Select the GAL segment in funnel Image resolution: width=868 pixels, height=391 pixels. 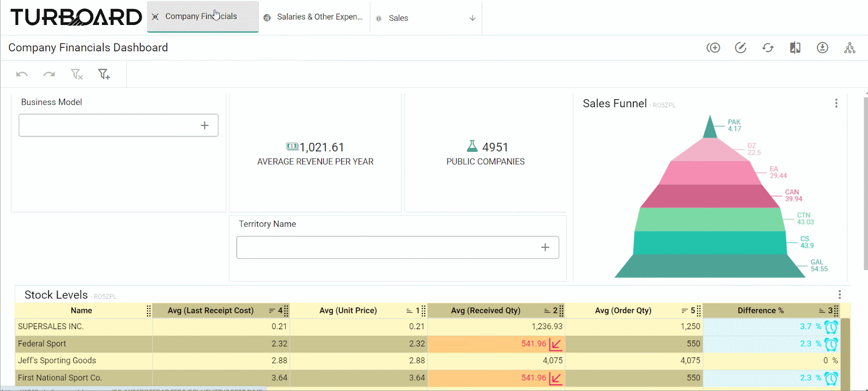(710, 266)
